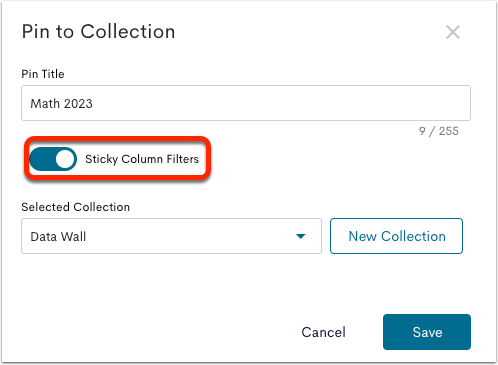Click the white knob of the toggle
Image resolution: width=498 pixels, height=365 pixels.
[65, 159]
